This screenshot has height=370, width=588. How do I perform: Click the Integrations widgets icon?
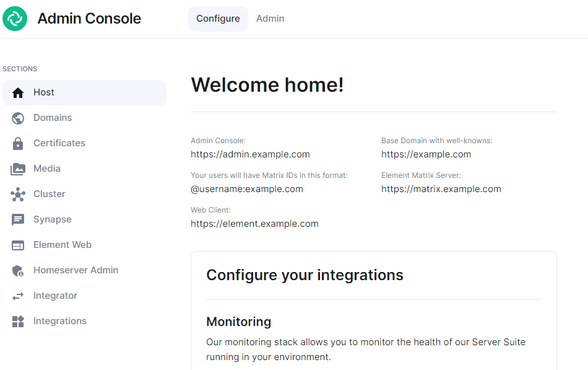(x=17, y=321)
